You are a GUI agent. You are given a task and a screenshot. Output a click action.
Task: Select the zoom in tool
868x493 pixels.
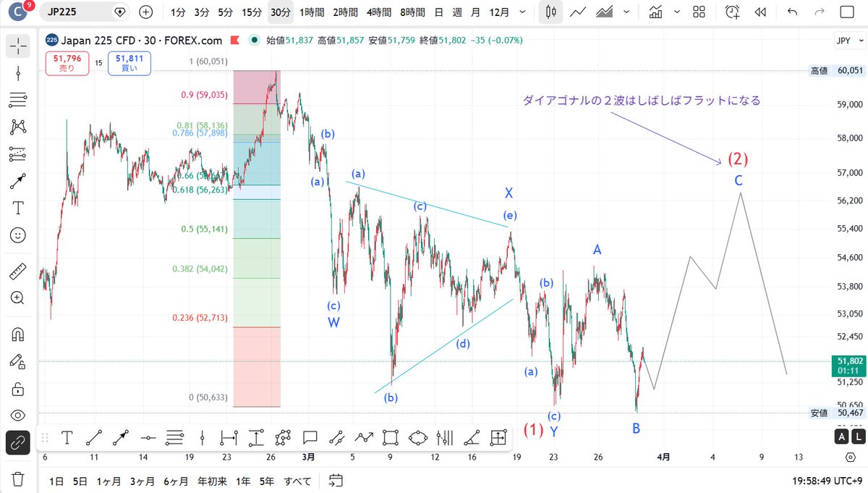pos(18,298)
